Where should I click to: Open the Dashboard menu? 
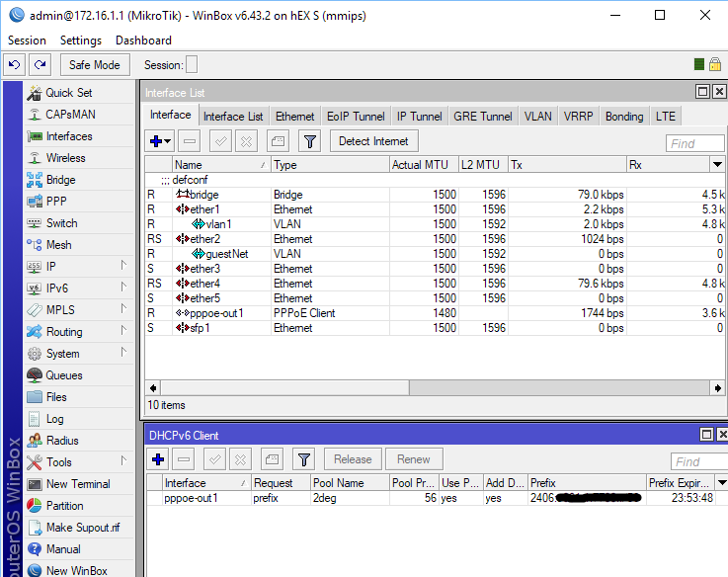point(143,41)
